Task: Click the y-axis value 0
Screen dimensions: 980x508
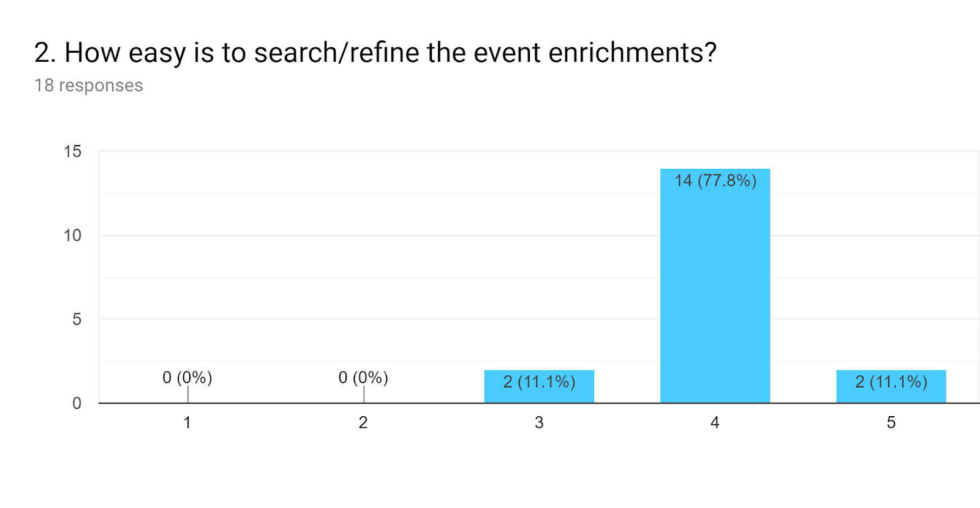Action: click(77, 403)
